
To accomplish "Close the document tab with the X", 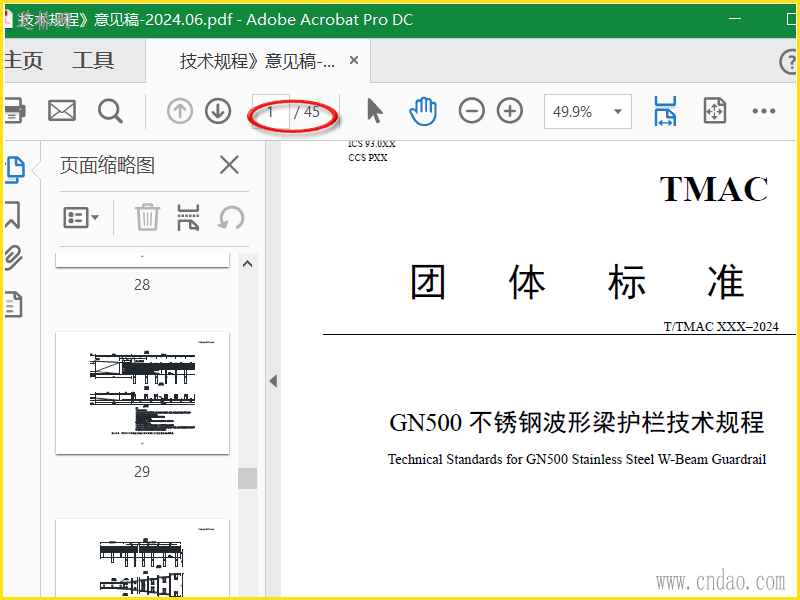I will click(x=354, y=60).
